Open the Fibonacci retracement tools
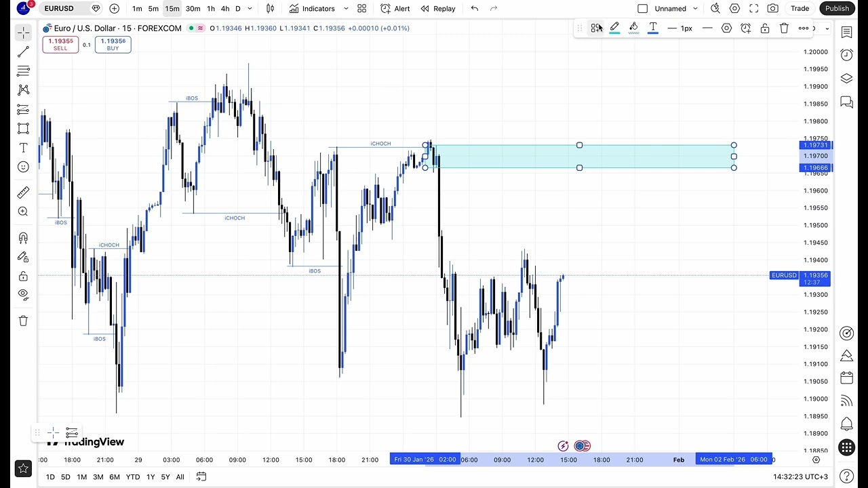 tap(23, 70)
